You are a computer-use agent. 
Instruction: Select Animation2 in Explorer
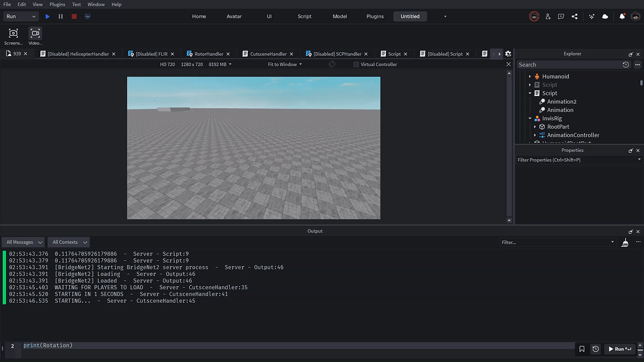click(562, 102)
